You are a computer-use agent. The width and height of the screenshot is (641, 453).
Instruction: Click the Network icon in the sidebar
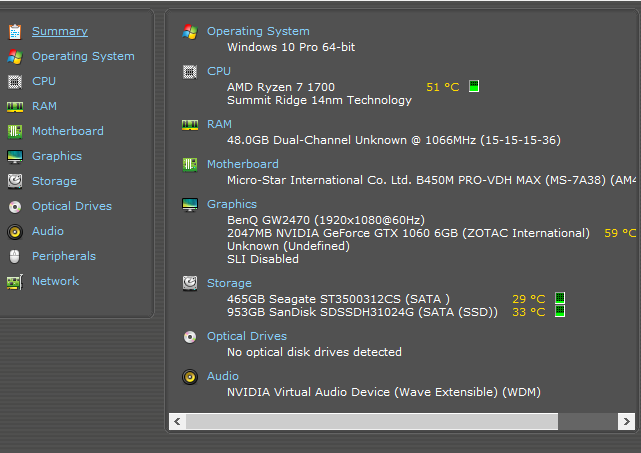pos(14,281)
